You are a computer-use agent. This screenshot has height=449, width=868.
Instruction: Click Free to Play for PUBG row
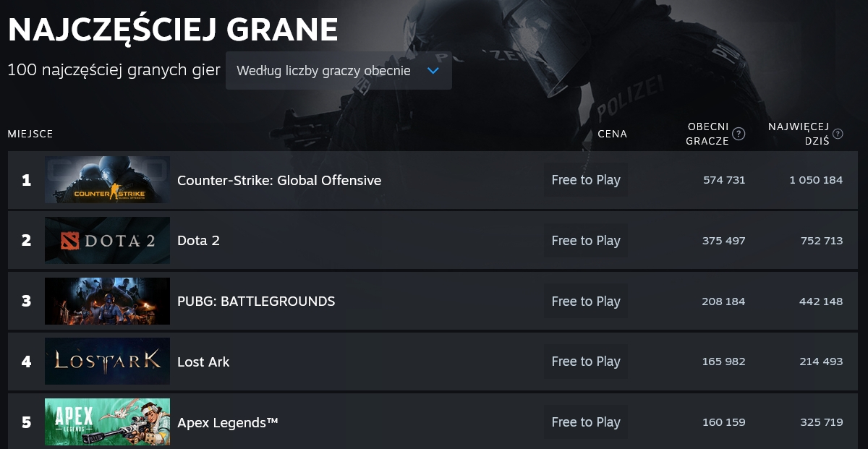[x=586, y=301]
